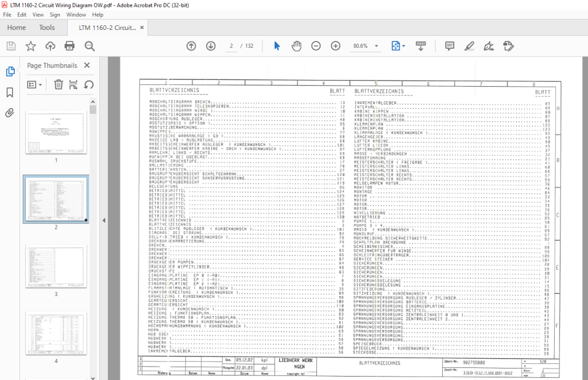Open the Window menu
Screen dimensions: 588x380
[x=76, y=14]
